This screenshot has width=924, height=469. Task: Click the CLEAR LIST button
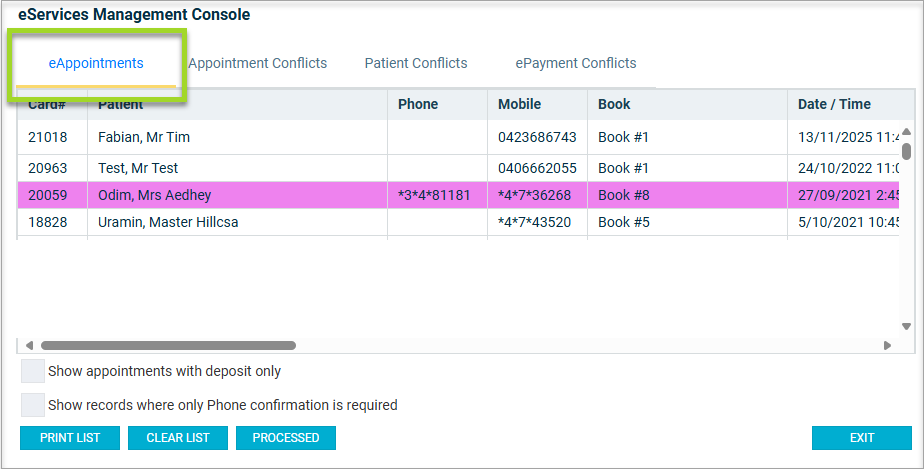point(178,438)
